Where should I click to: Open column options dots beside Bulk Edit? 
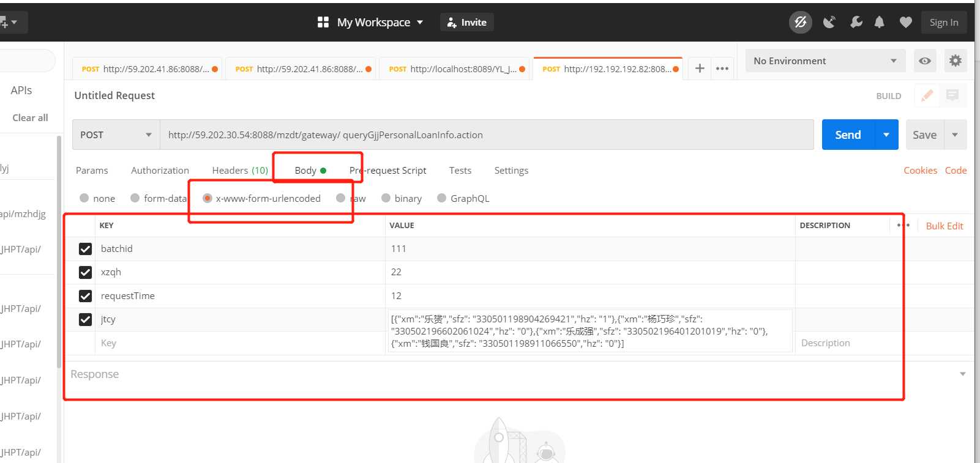903,225
